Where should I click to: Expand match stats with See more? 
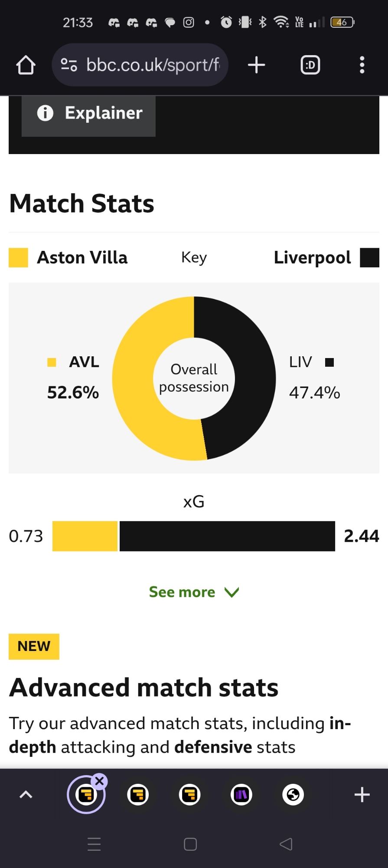(182, 592)
